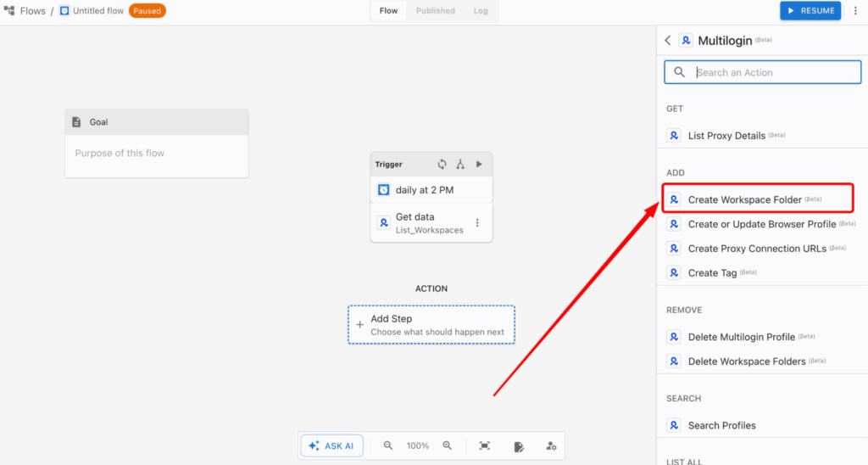Screen dimensions: 868x465
Task: Click the note edit icon in bottom toolbar
Action: point(519,446)
